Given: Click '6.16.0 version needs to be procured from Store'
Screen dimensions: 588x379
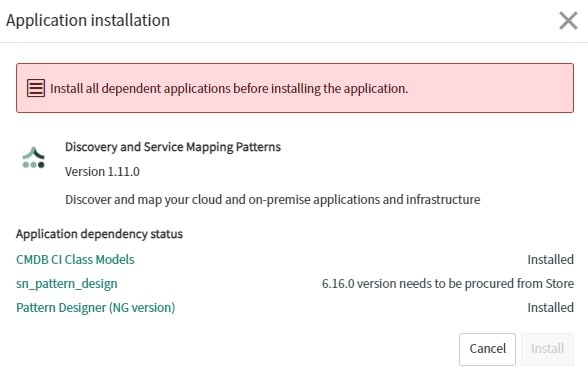Looking at the screenshot, I should click(x=448, y=283).
